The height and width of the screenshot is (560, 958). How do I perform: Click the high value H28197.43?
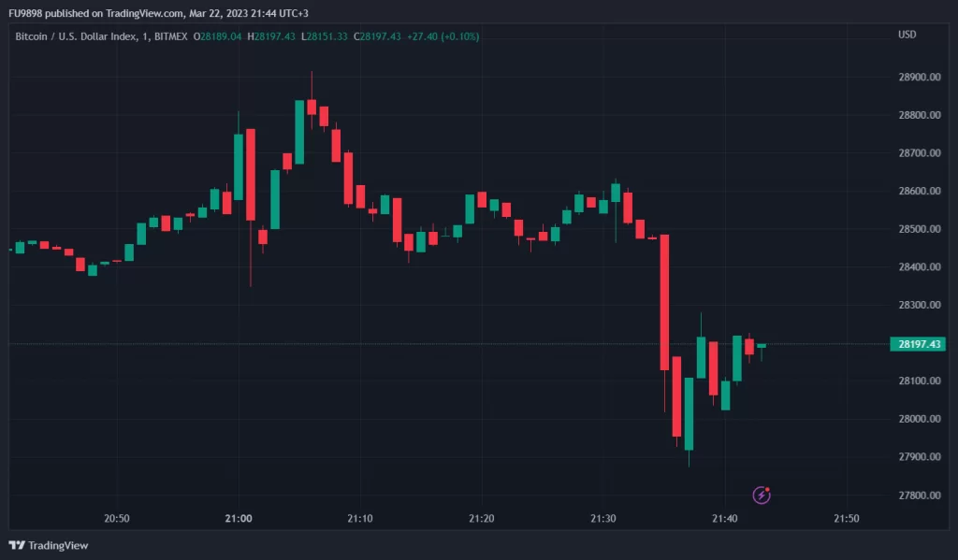click(271, 36)
